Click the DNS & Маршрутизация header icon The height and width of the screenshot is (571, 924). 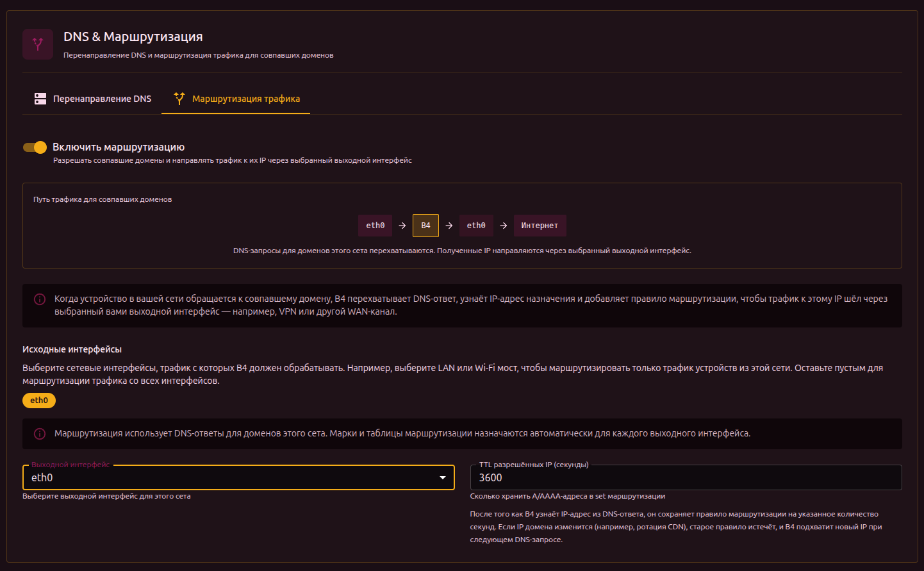tap(38, 44)
